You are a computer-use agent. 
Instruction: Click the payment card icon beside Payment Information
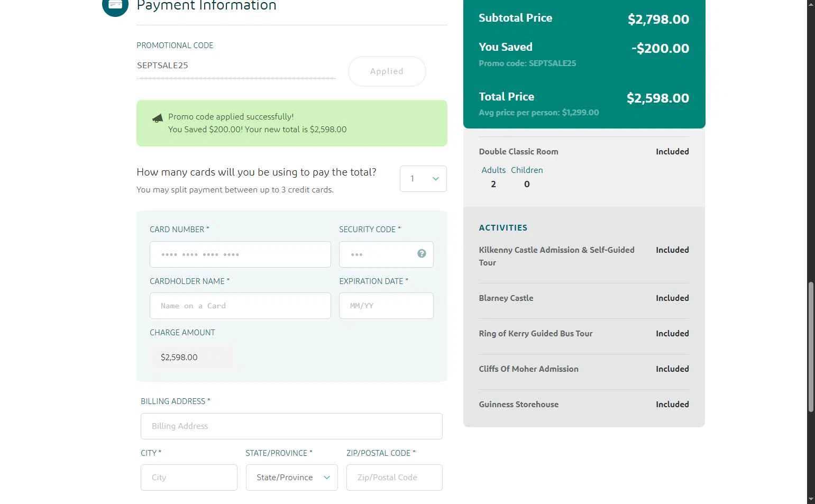coord(115,5)
